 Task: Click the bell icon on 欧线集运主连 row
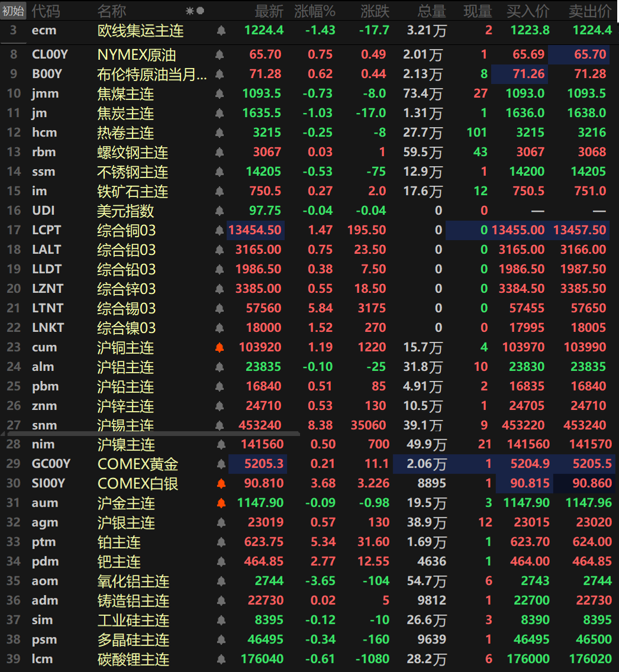(x=221, y=30)
